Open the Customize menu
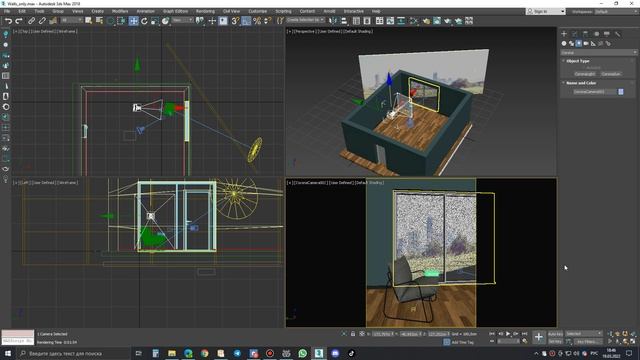The height and width of the screenshot is (360, 640). pyautogui.click(x=258, y=11)
